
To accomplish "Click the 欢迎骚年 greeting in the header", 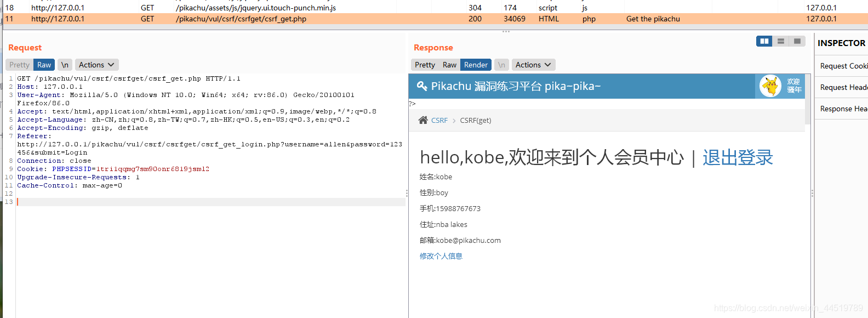I will click(794, 86).
